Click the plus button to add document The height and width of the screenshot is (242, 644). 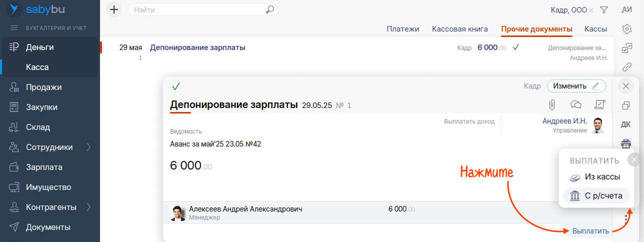coord(114,9)
